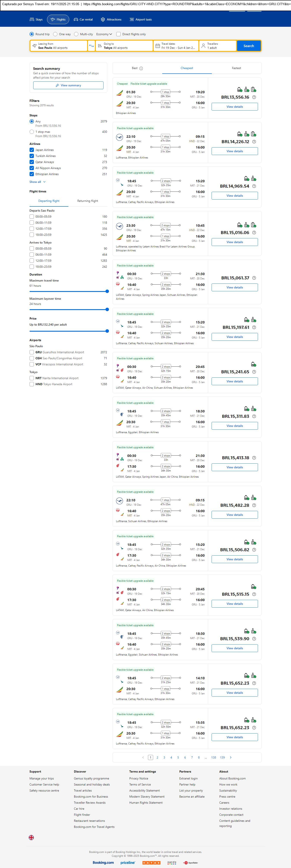Enable the Direct flights only checkbox
291x868 pixels.
[118, 34]
